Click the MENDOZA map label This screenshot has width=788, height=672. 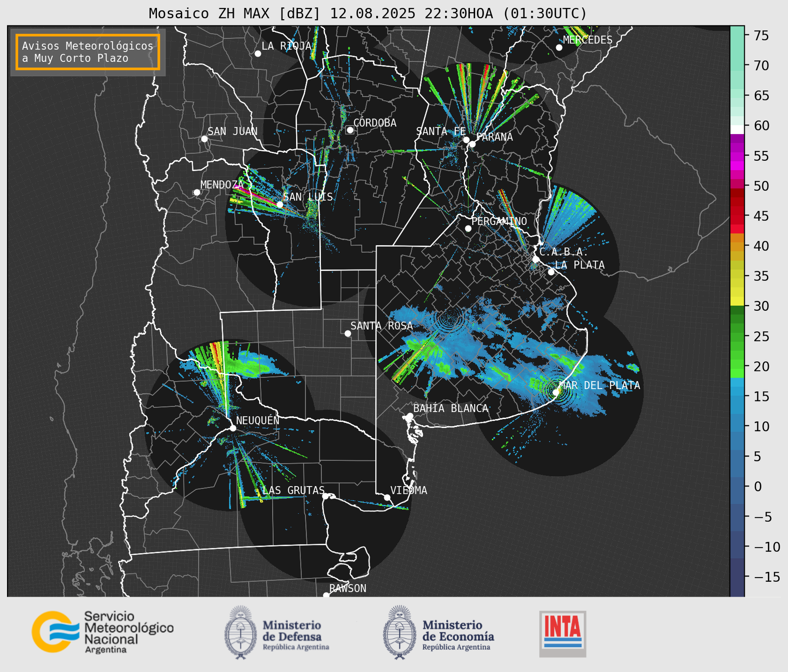(x=222, y=185)
